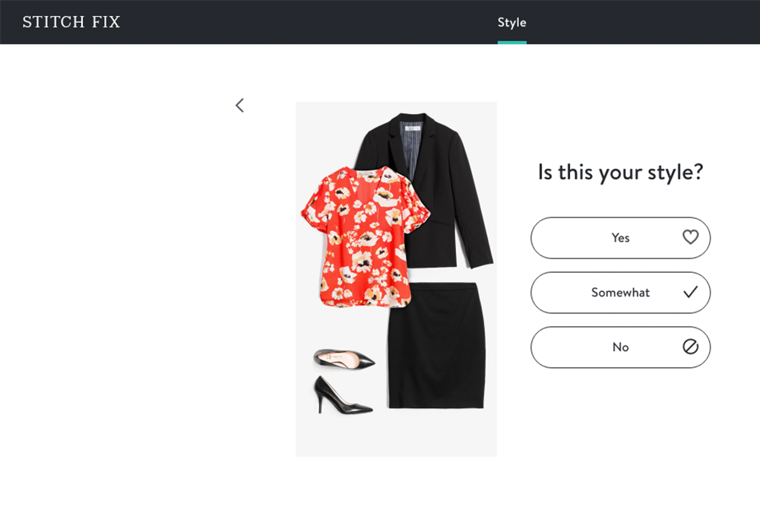Click the teal underline beneath the Style tab
The image size is (760, 532).
pyautogui.click(x=511, y=42)
